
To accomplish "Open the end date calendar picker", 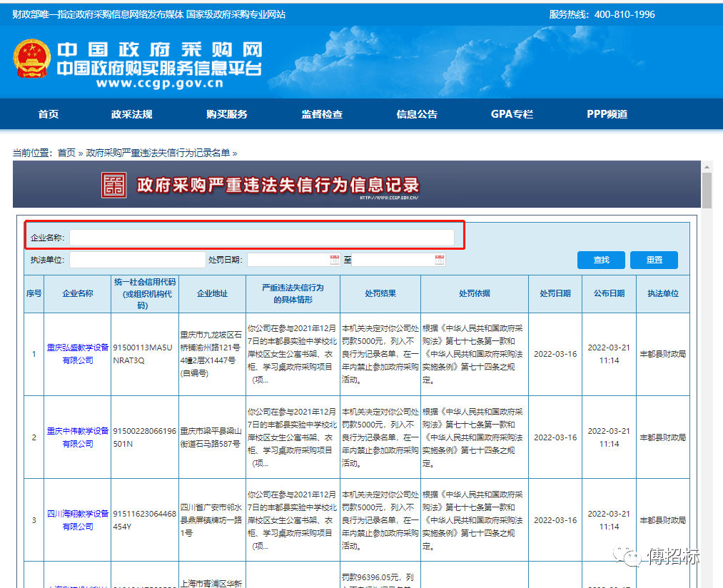I will tap(440, 260).
